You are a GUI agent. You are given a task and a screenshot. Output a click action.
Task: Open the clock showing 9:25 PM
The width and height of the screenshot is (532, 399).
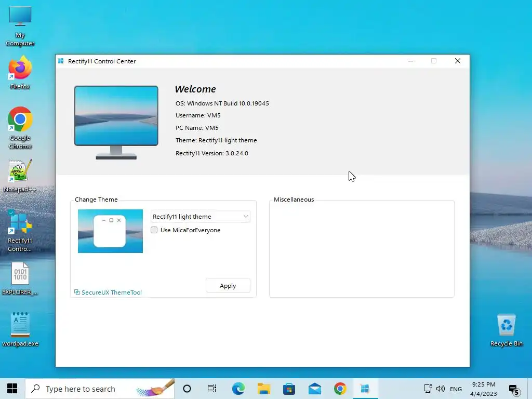(x=484, y=389)
